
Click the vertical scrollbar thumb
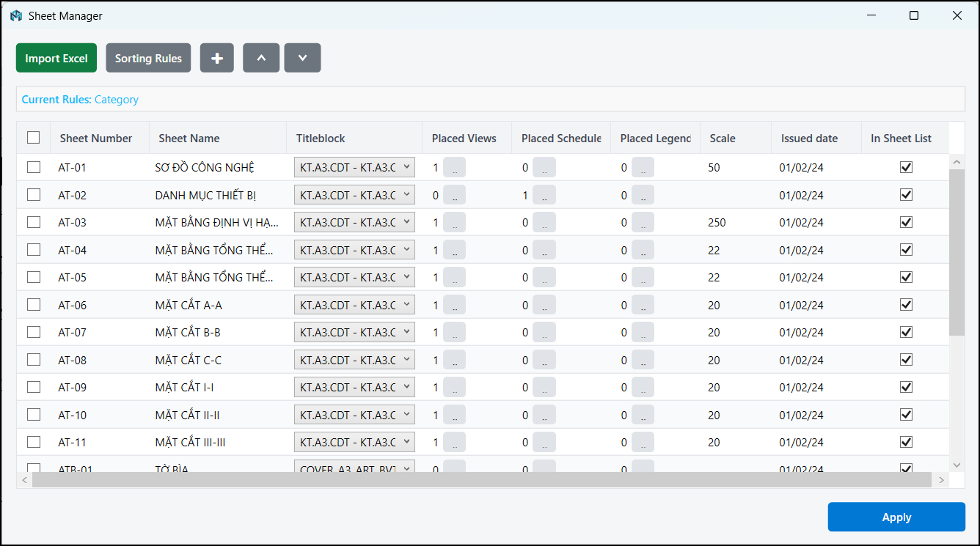957,253
